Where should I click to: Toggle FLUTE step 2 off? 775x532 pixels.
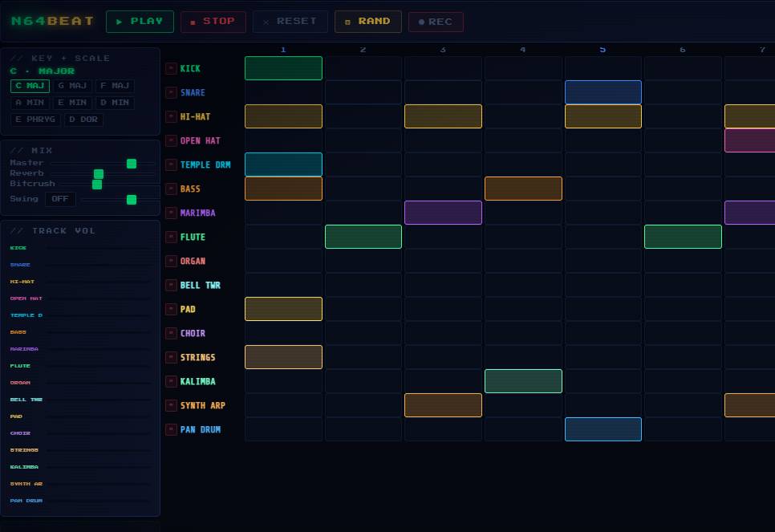[363, 237]
